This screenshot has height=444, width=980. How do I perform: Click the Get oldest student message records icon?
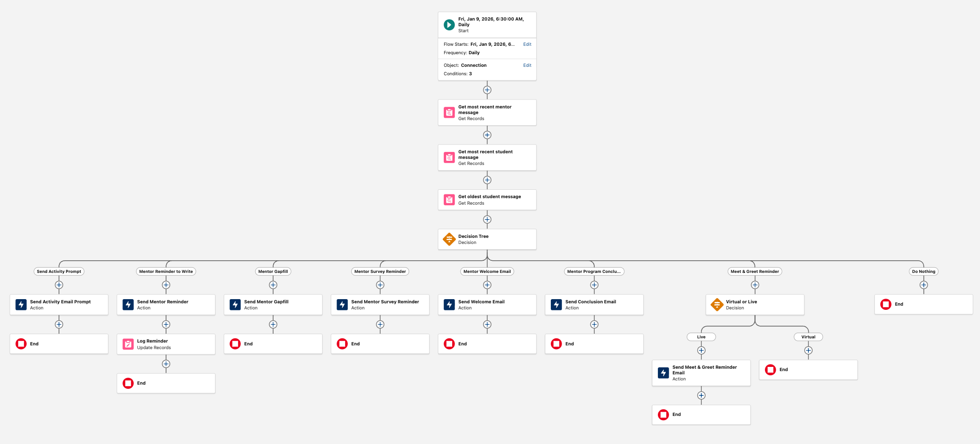pos(449,200)
